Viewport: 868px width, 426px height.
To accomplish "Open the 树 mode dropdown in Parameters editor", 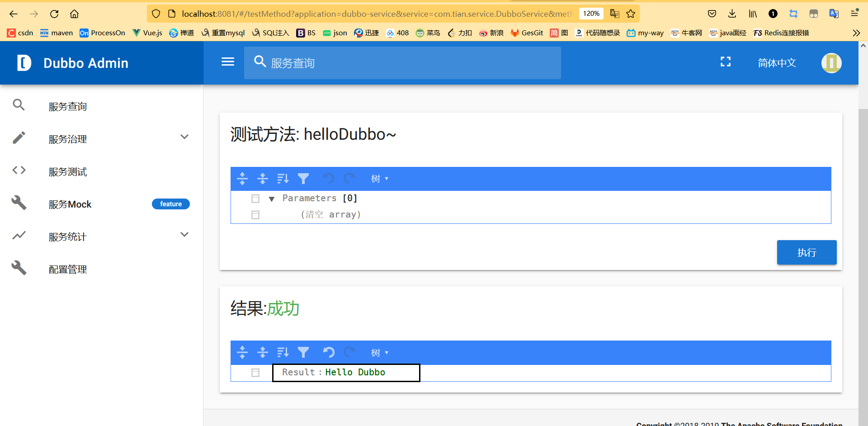I will click(x=380, y=179).
